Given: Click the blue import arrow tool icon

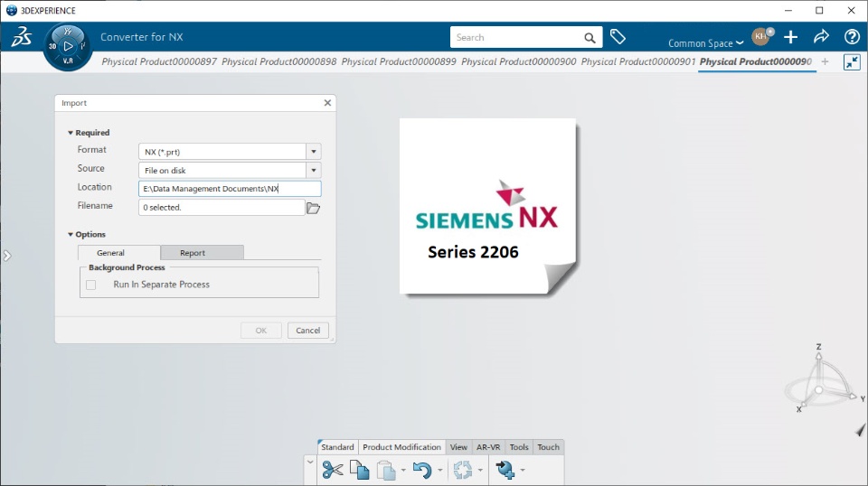Looking at the screenshot, I should coord(505,470).
